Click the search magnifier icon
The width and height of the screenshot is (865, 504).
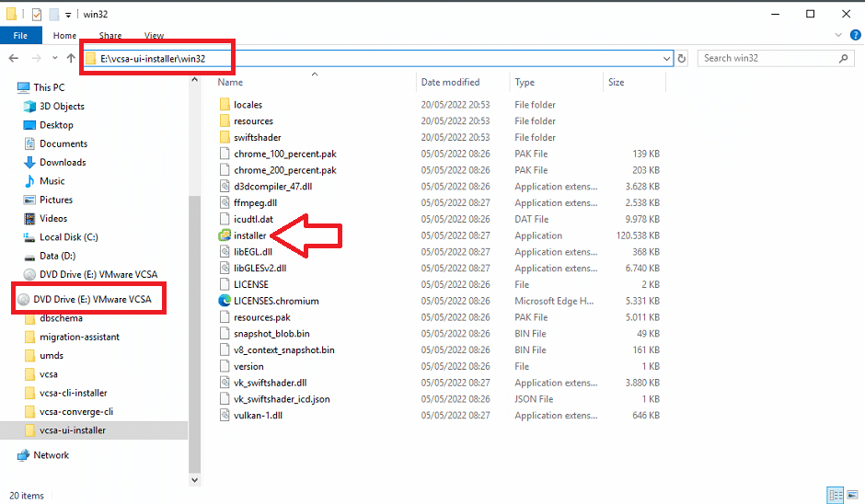point(844,58)
